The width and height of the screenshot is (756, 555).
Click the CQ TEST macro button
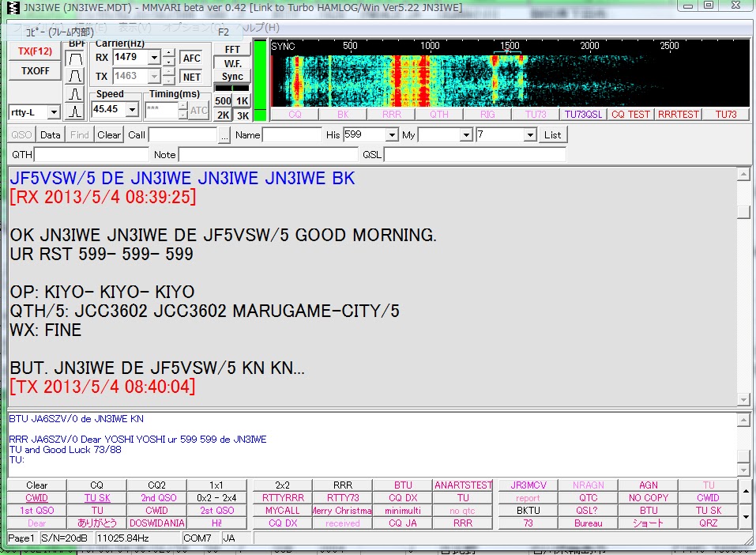pyautogui.click(x=630, y=115)
